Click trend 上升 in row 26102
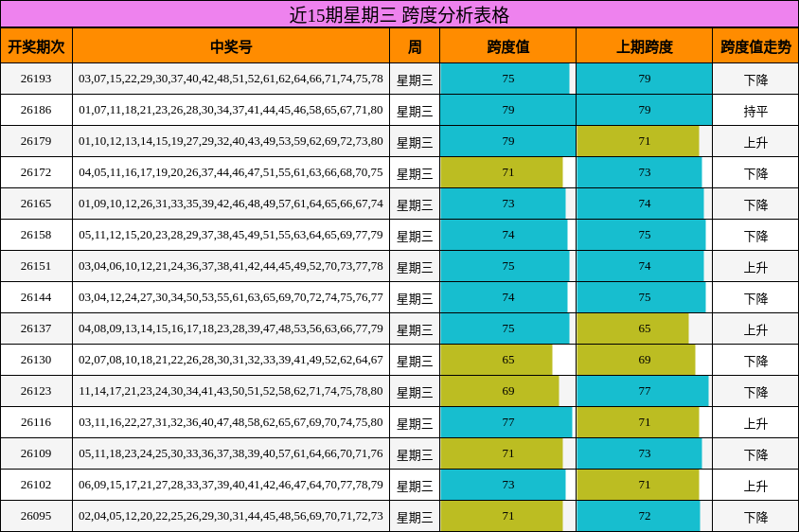The height and width of the screenshot is (532, 799). click(755, 487)
